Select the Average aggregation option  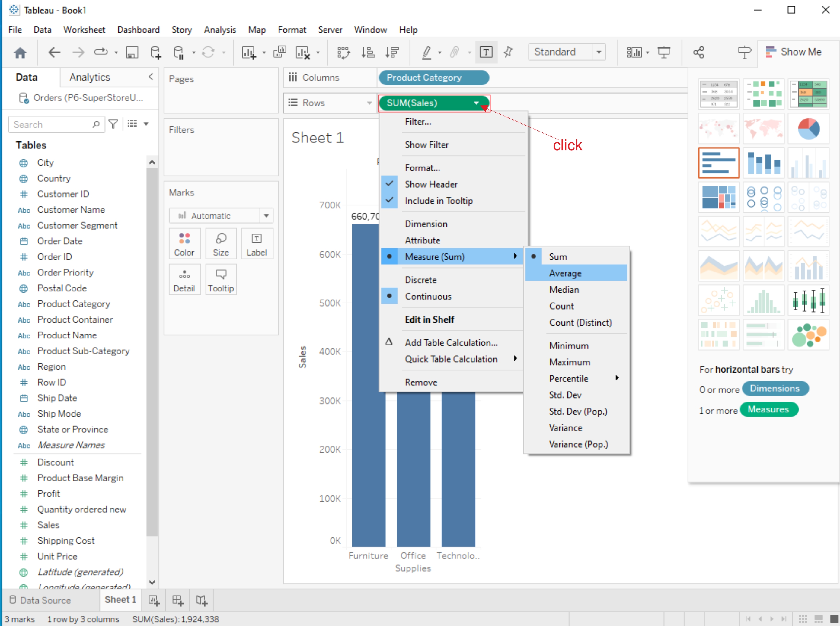pyautogui.click(x=576, y=273)
